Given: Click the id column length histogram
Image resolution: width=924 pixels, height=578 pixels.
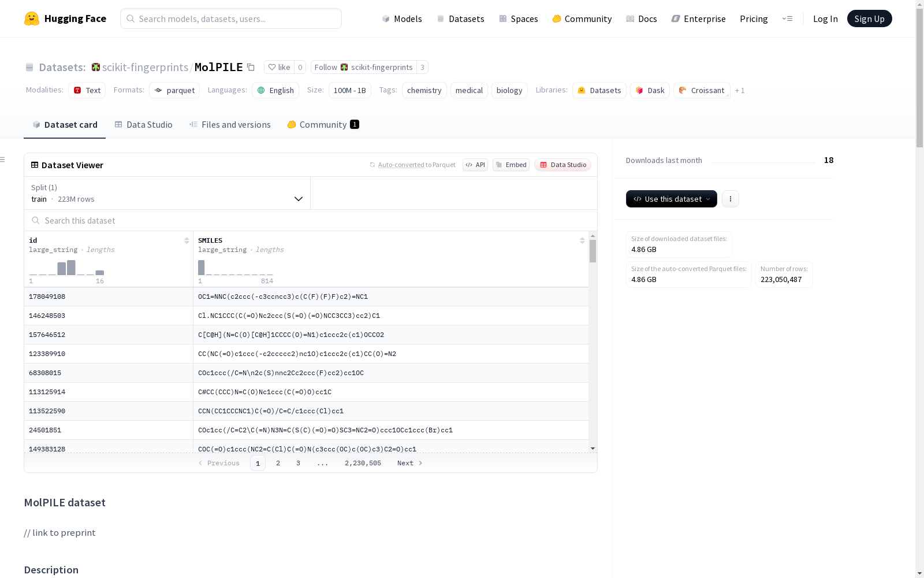Looking at the screenshot, I should tap(66, 268).
